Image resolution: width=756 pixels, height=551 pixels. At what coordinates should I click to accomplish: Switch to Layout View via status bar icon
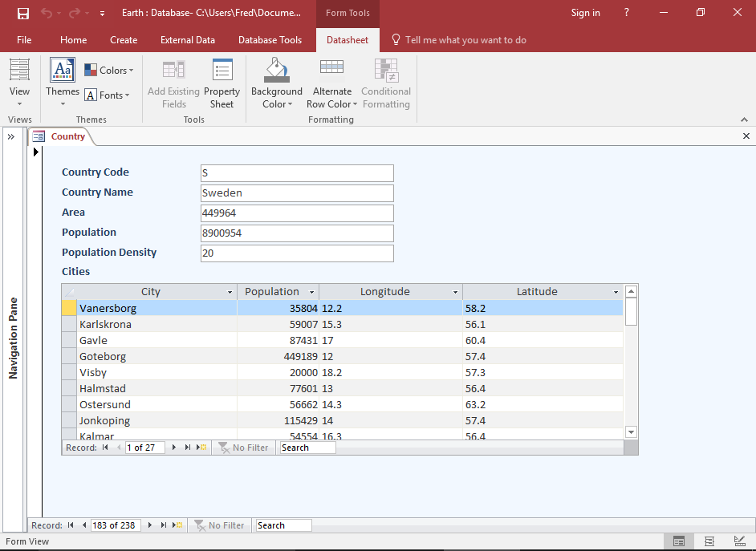tap(709, 541)
